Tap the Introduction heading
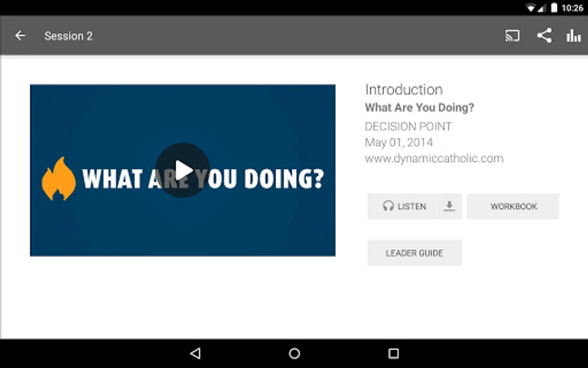588x368 pixels. [x=403, y=90]
